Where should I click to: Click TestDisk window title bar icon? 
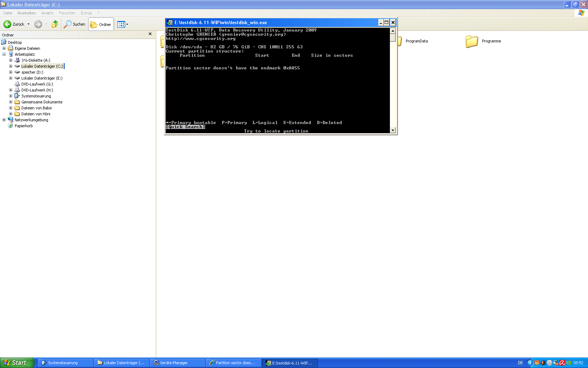click(x=170, y=22)
